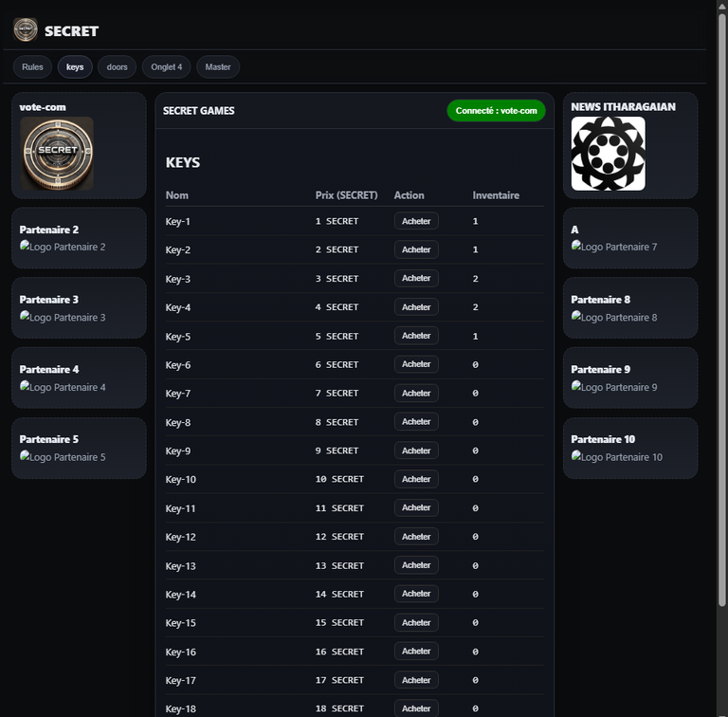The image size is (728, 717).
Task: Click Acheter in Key-12 row
Action: pyautogui.click(x=416, y=537)
